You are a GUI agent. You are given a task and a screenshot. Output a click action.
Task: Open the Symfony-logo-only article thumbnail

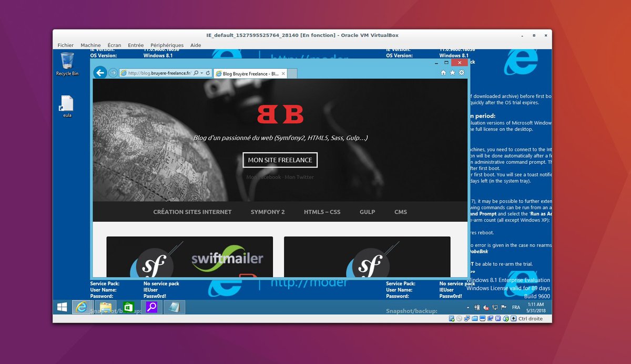(x=367, y=257)
